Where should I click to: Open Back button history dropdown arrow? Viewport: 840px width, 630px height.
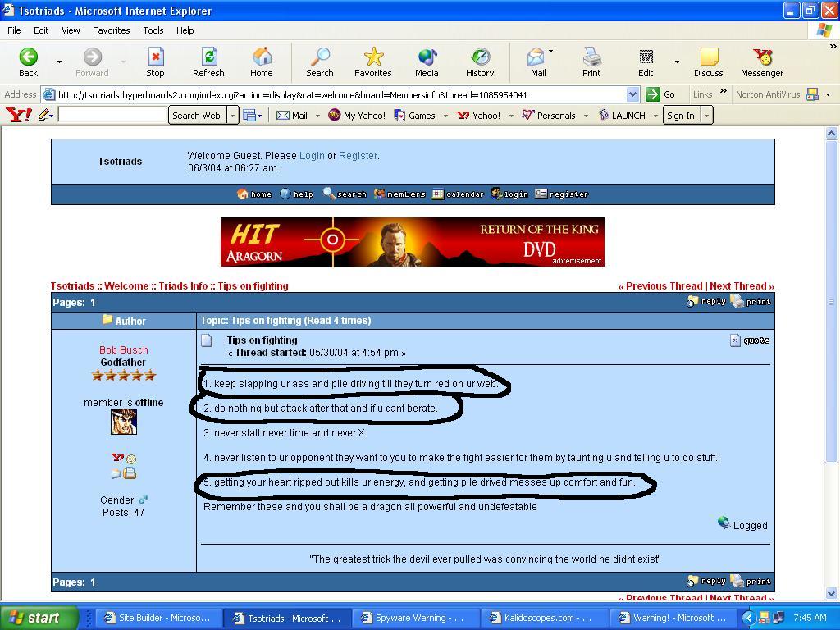[x=59, y=62]
